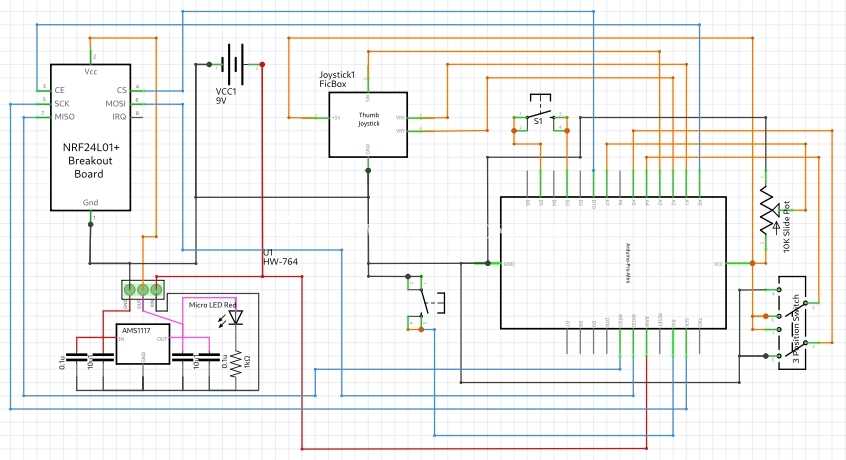Select the AMS1117 regulator box
Image resolution: width=846 pixels, height=460 pixels.
coord(143,344)
